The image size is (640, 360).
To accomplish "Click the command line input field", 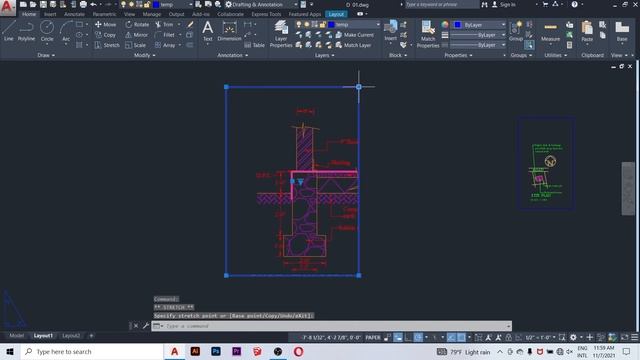I will click(331, 326).
